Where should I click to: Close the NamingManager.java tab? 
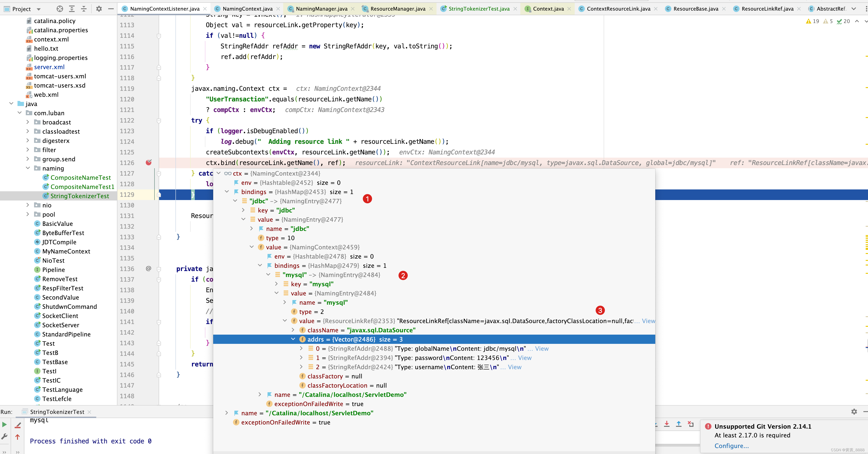(x=353, y=9)
